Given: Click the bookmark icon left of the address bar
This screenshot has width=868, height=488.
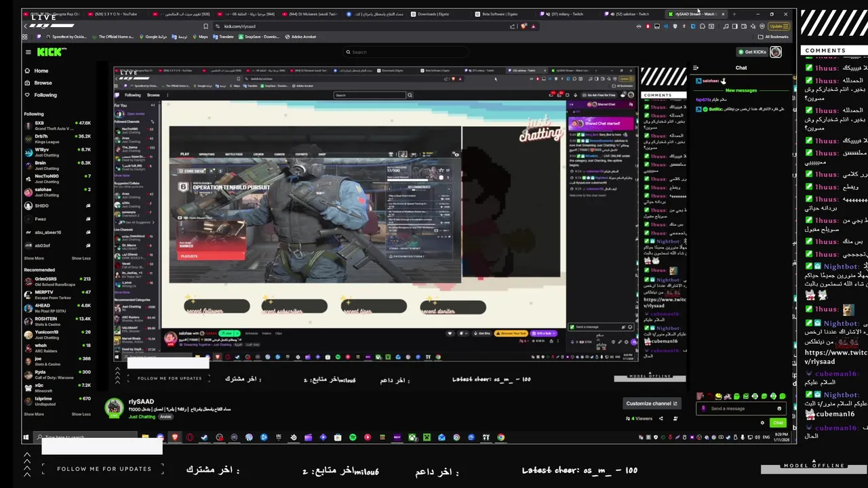Looking at the screenshot, I should (205, 26).
